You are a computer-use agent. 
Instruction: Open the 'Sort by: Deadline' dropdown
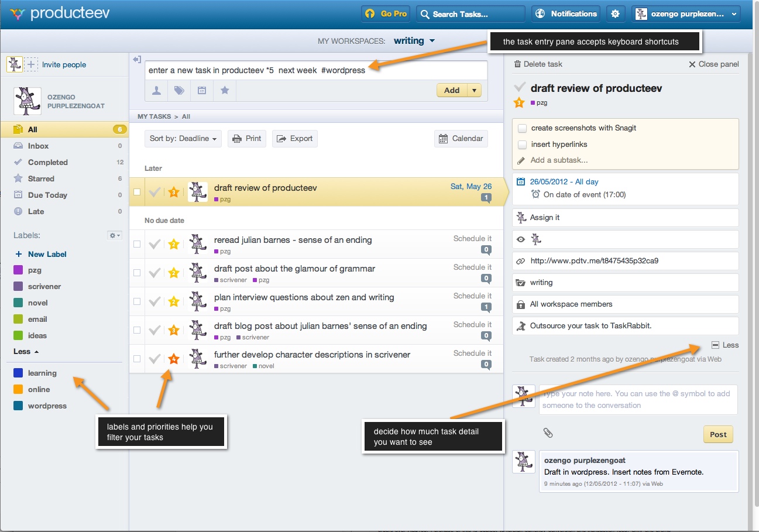coord(183,139)
